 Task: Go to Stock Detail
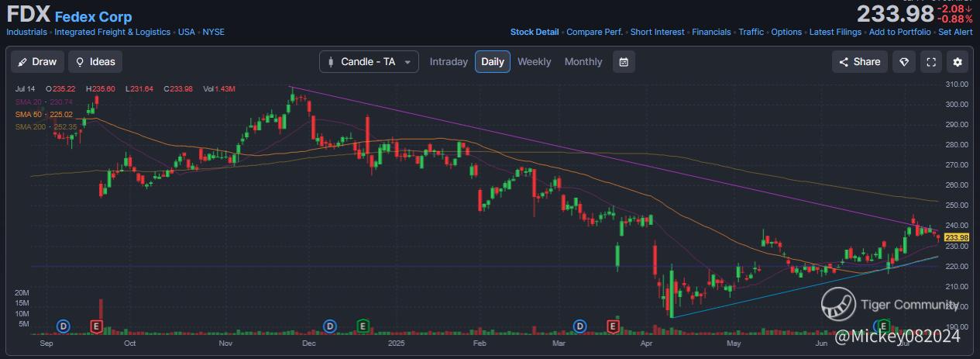[x=535, y=33]
